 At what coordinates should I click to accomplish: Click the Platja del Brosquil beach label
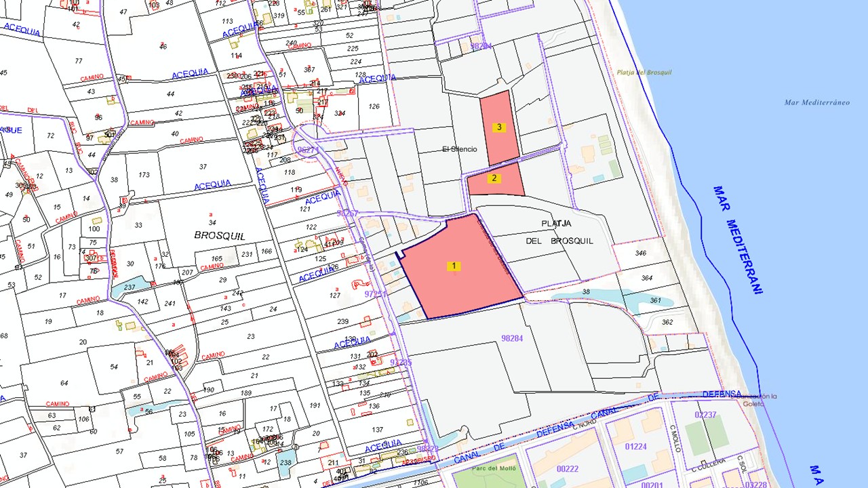pyautogui.click(x=644, y=73)
